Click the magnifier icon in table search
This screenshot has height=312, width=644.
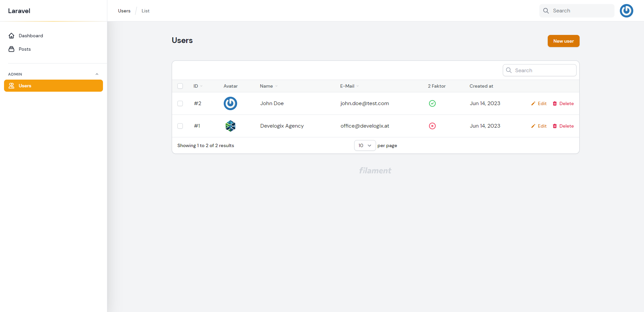pyautogui.click(x=509, y=70)
